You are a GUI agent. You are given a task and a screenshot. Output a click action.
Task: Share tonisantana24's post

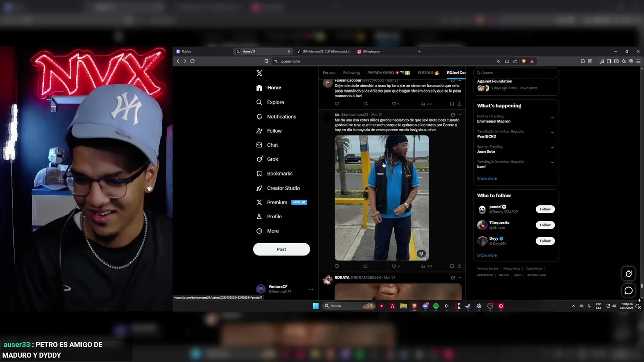point(459,266)
